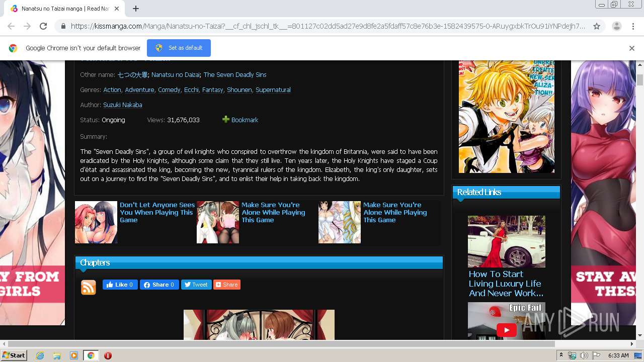Screen dimensions: 644x362
Task: Select the Nanatsu no Taizai manga tab
Action: tap(64, 9)
